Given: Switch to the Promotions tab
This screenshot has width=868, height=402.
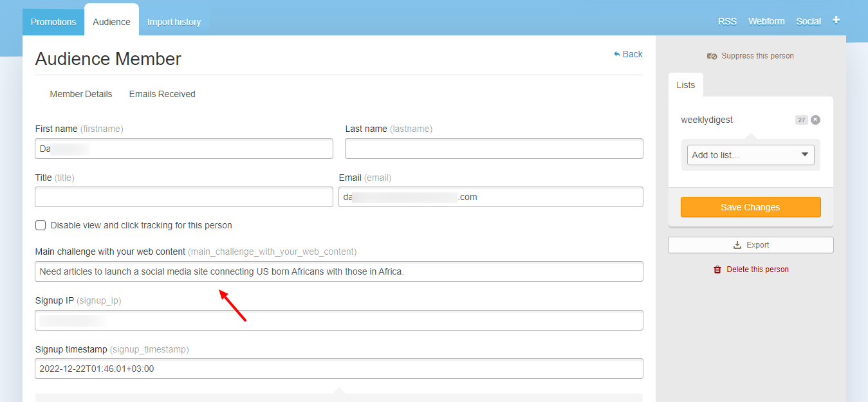Looking at the screenshot, I should point(53,22).
